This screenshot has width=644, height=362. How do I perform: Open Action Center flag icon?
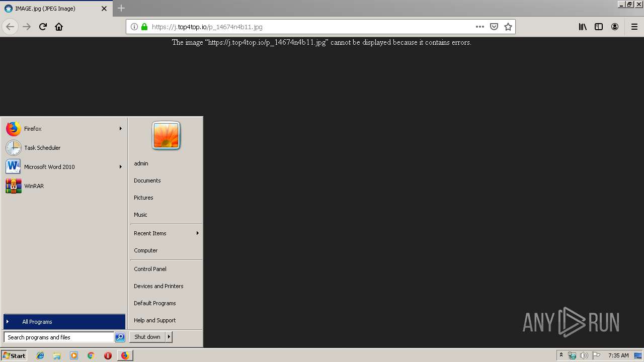(x=596, y=355)
